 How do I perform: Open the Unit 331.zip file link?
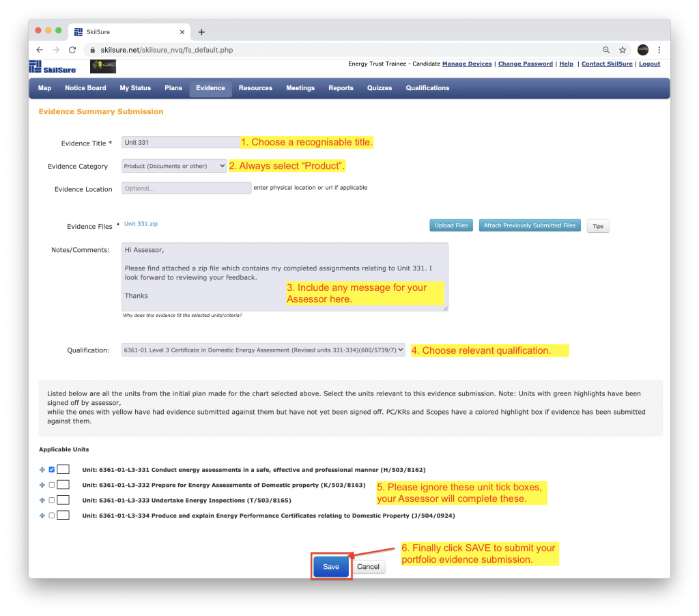141,224
